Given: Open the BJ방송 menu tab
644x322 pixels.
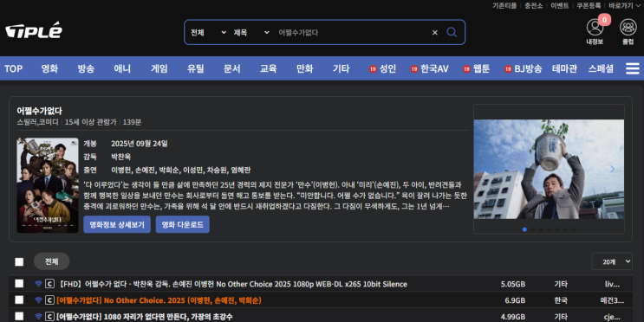Looking at the screenshot, I should 524,68.
